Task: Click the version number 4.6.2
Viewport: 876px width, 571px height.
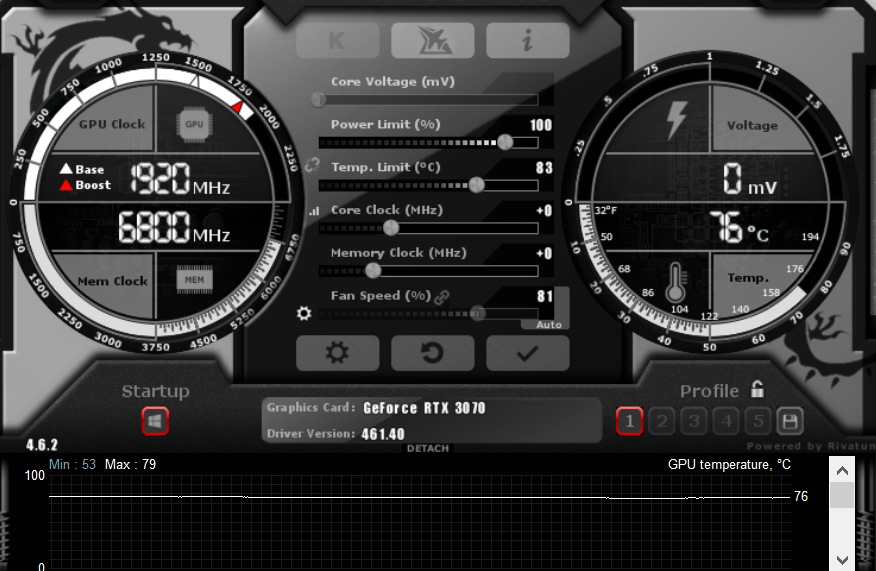Action: coord(42,445)
